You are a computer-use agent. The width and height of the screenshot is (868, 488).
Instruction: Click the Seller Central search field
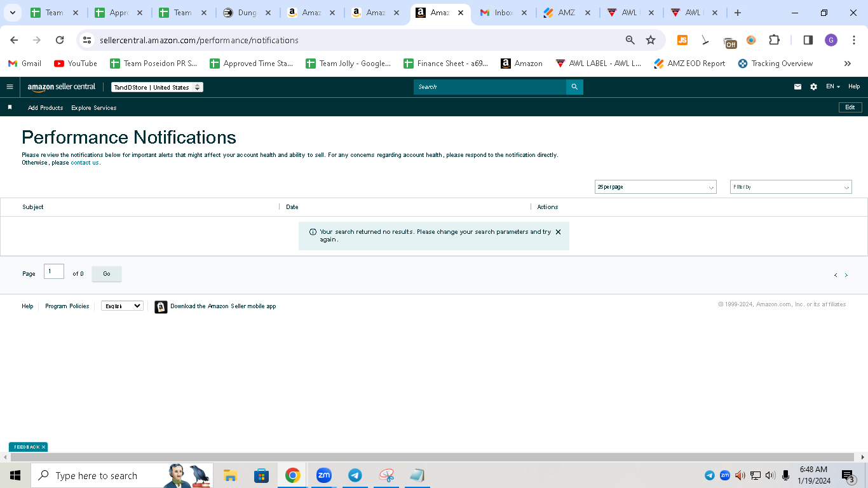[x=490, y=87]
